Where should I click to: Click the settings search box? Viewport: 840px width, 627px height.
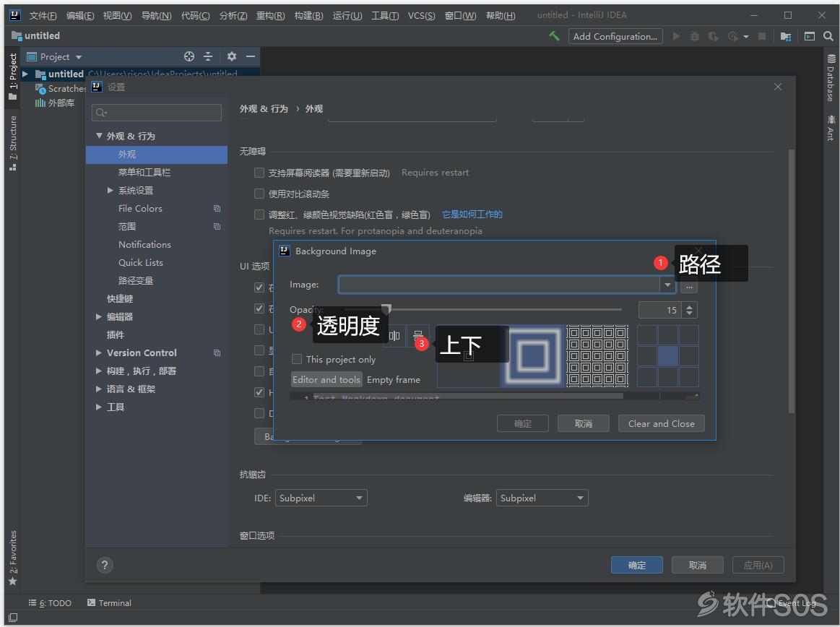tap(157, 113)
